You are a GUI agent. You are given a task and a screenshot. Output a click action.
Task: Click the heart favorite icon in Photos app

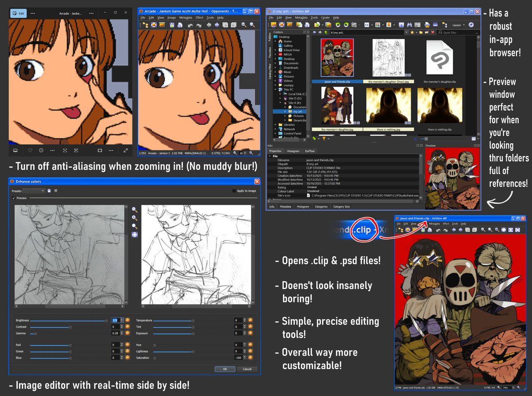tap(30, 150)
